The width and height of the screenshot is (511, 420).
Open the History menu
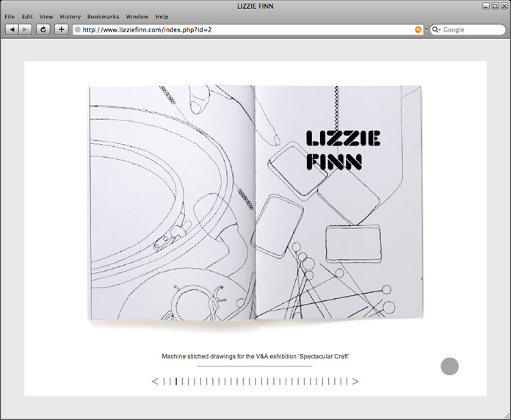coord(70,17)
